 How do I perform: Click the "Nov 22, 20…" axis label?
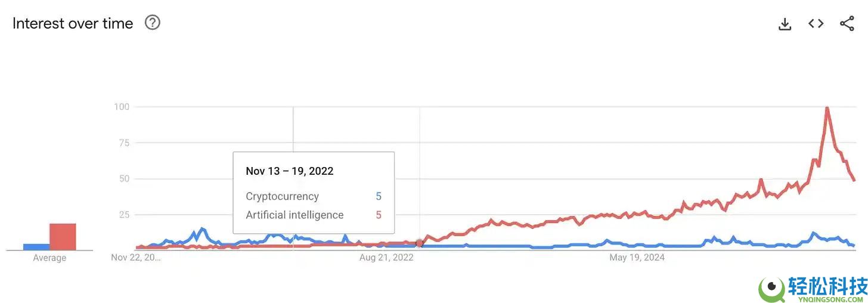tap(136, 258)
